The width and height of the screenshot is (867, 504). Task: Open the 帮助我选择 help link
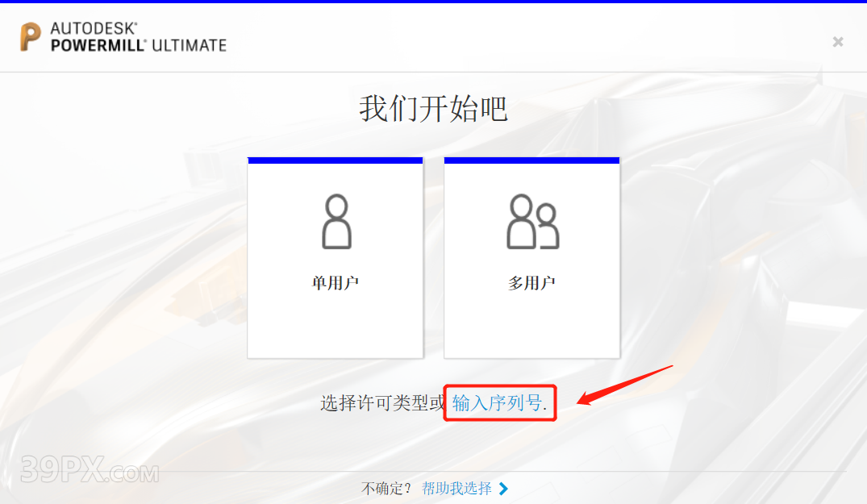pos(456,489)
